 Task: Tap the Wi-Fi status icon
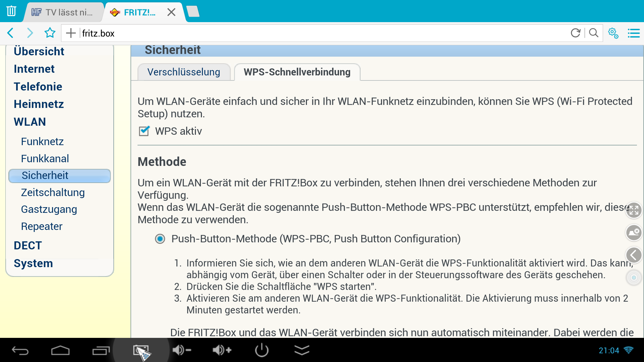click(629, 350)
